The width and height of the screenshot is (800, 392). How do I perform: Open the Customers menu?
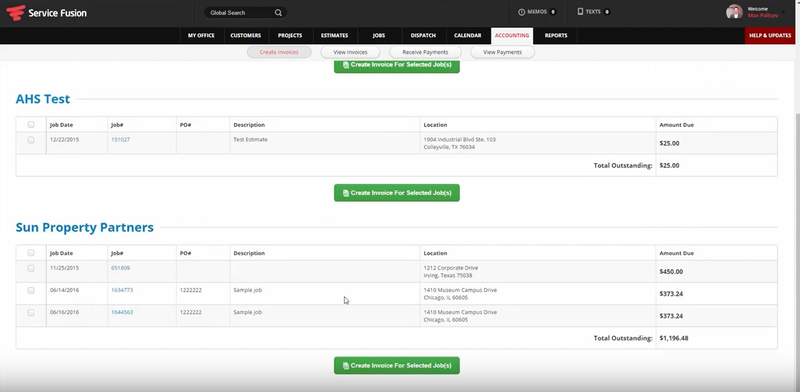pyautogui.click(x=245, y=36)
